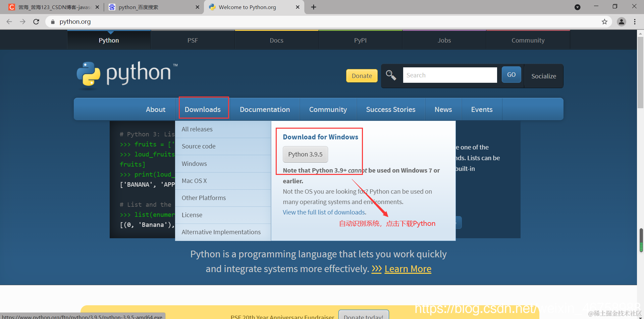
Task: Bookmark this page with the star icon
Action: (604, 22)
